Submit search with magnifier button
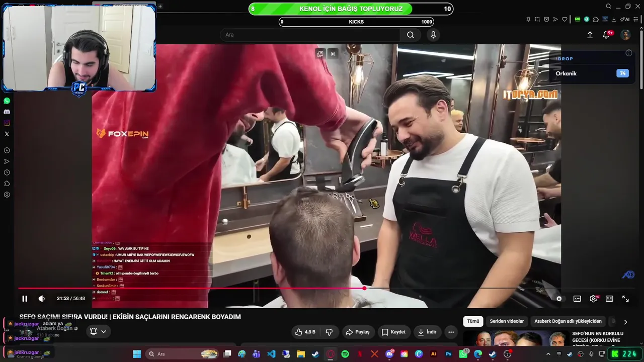This screenshot has height=362, width=644. tap(411, 35)
